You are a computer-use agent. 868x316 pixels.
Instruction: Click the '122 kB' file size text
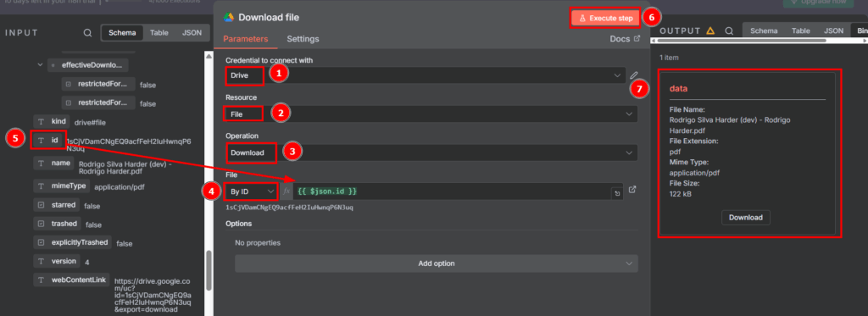681,194
